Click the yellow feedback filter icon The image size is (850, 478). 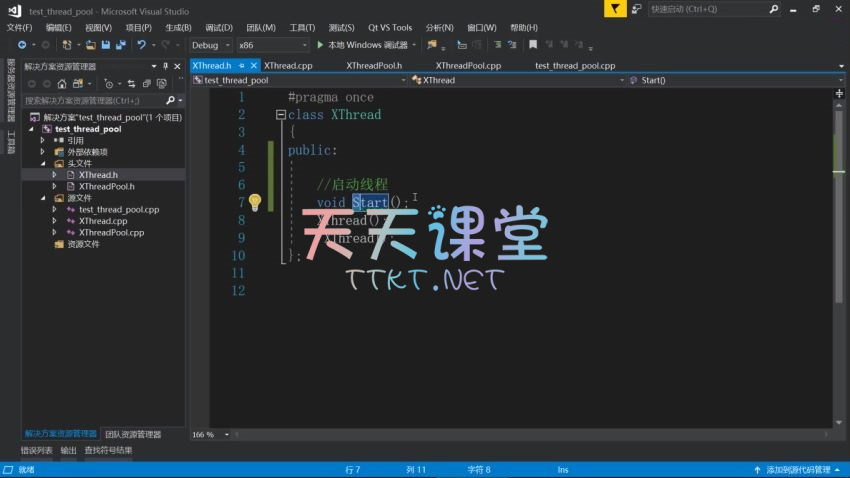point(615,9)
